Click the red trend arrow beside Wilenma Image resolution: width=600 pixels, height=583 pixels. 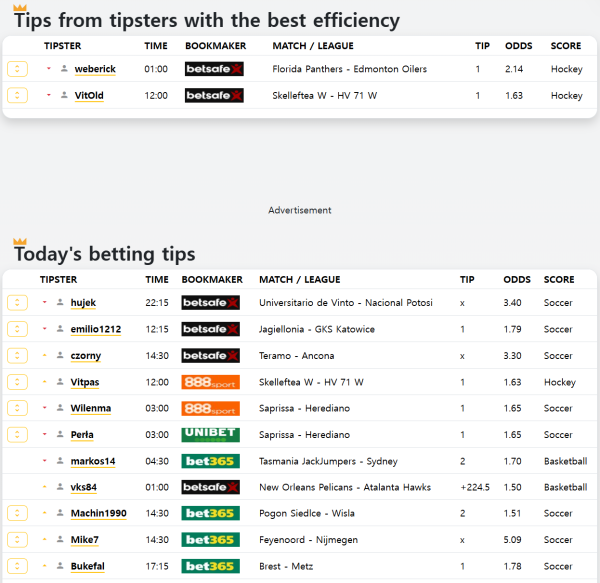pos(44,408)
